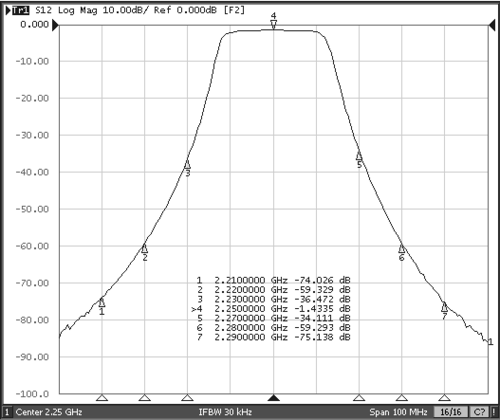This screenshot has height=420, width=500.
Task: Click the 16/16 averaging indicator
Action: 451,412
